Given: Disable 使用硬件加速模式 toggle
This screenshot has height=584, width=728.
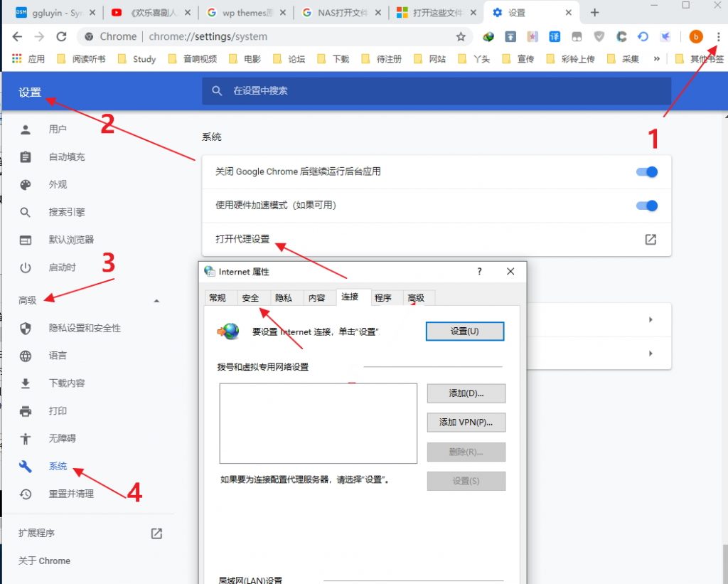Looking at the screenshot, I should (x=646, y=206).
